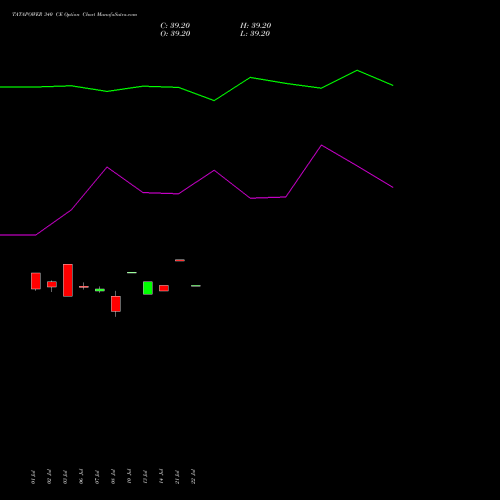Image resolution: width=500 pixels, height=500 pixels.
Task: Click the 13 Jul date label
Action: click(145, 477)
